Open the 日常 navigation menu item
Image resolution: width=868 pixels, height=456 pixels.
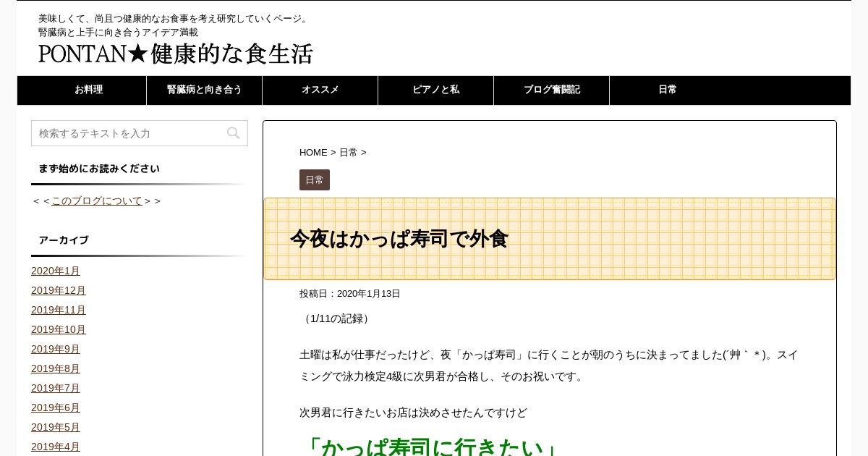[x=668, y=90]
